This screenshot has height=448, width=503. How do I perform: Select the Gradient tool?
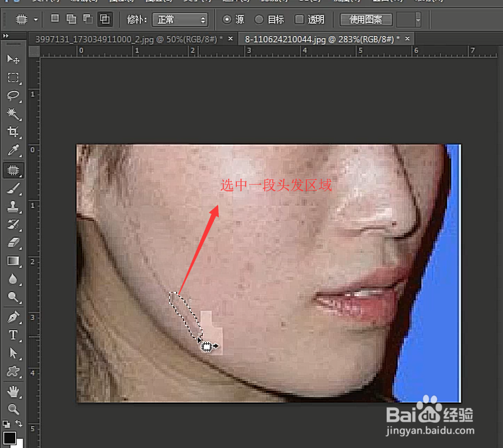pos(13,261)
